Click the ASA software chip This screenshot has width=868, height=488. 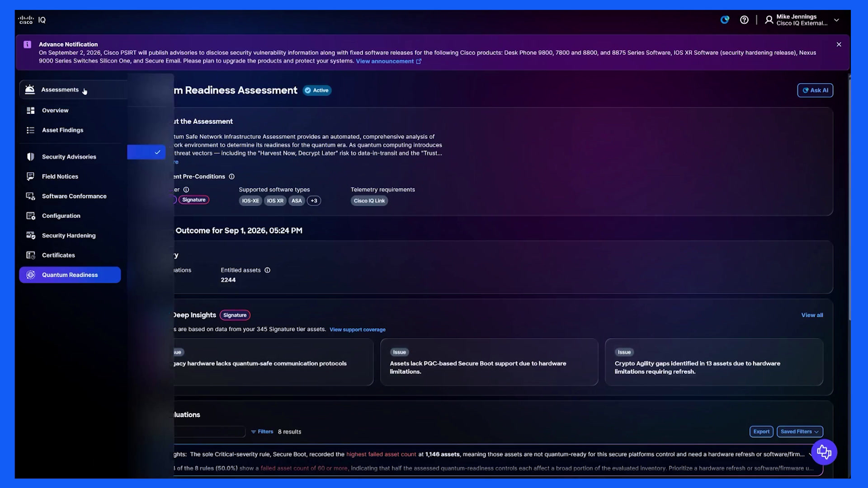(x=297, y=201)
